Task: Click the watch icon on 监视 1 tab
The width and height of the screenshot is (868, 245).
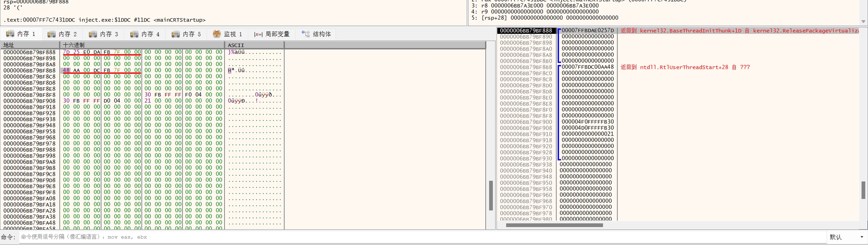Action: pyautogui.click(x=217, y=34)
